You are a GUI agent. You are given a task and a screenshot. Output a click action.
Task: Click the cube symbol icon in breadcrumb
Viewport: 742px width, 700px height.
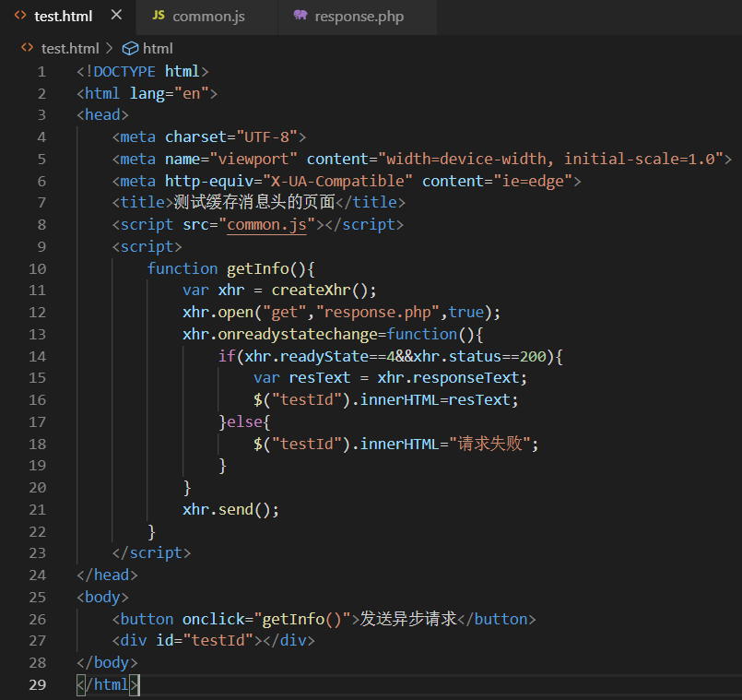(130, 48)
